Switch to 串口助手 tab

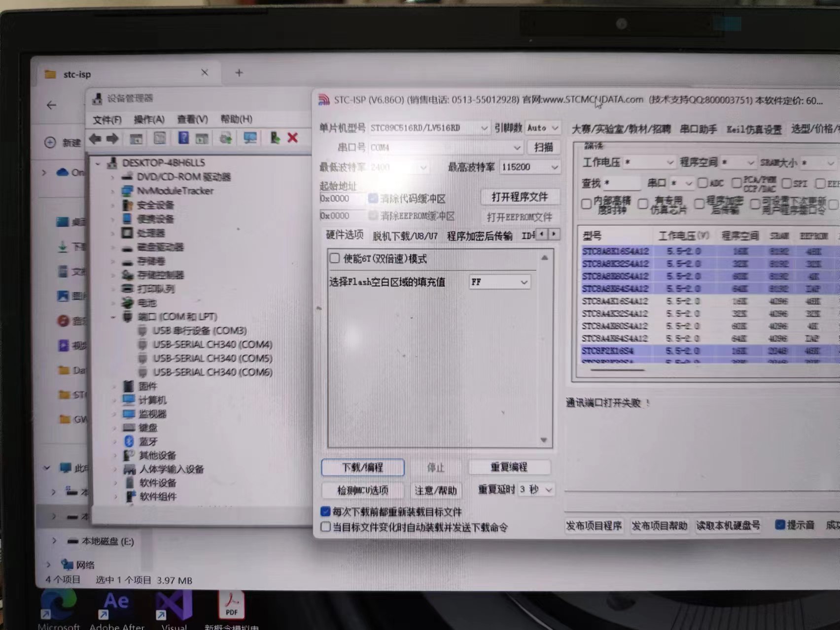pyautogui.click(x=698, y=129)
